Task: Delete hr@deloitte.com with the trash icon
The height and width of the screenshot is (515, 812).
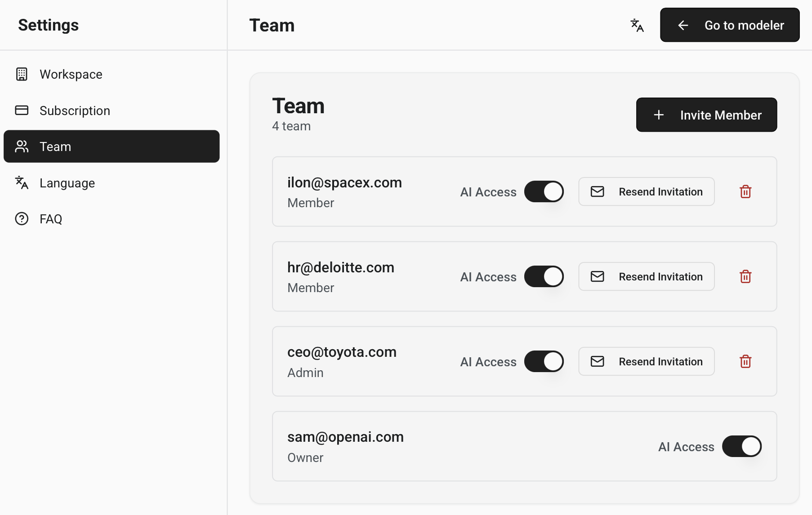Action: click(x=745, y=276)
